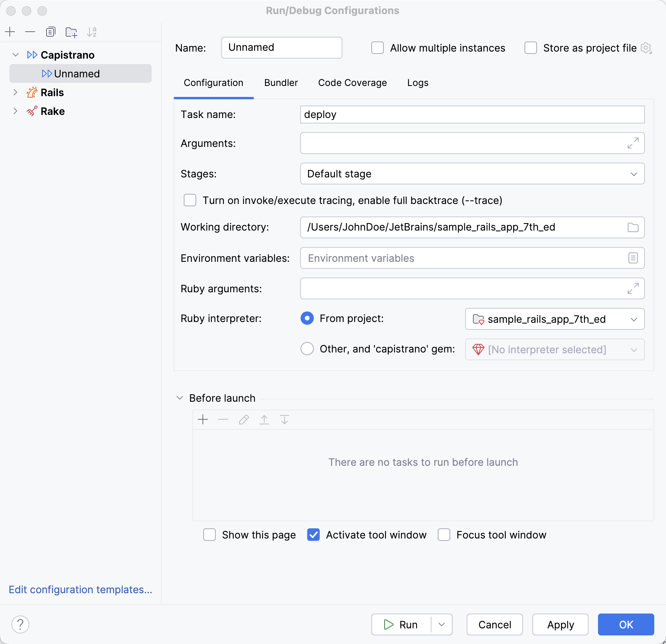Viewport: 666px width, 644px height.
Task: Open the environment variables editor
Action: (633, 258)
